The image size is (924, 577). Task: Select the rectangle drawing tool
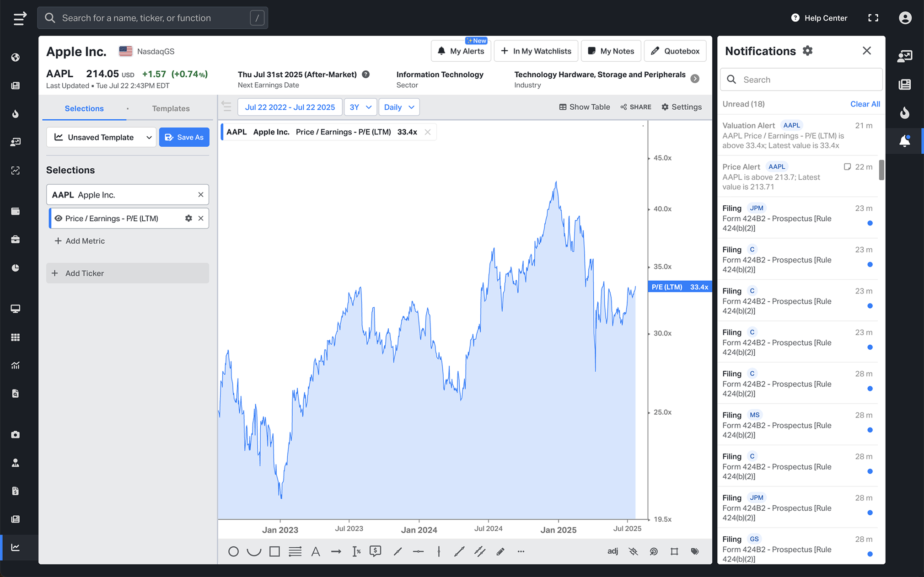[x=274, y=551]
